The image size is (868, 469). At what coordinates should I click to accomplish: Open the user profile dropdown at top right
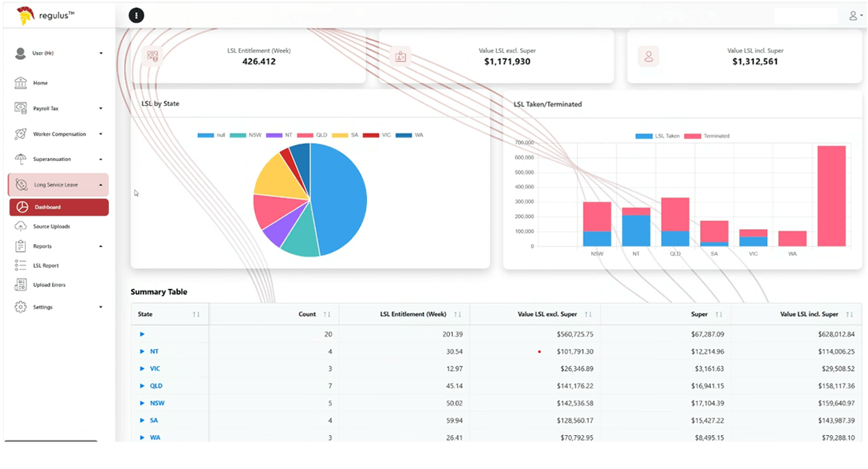pyautogui.click(x=853, y=15)
